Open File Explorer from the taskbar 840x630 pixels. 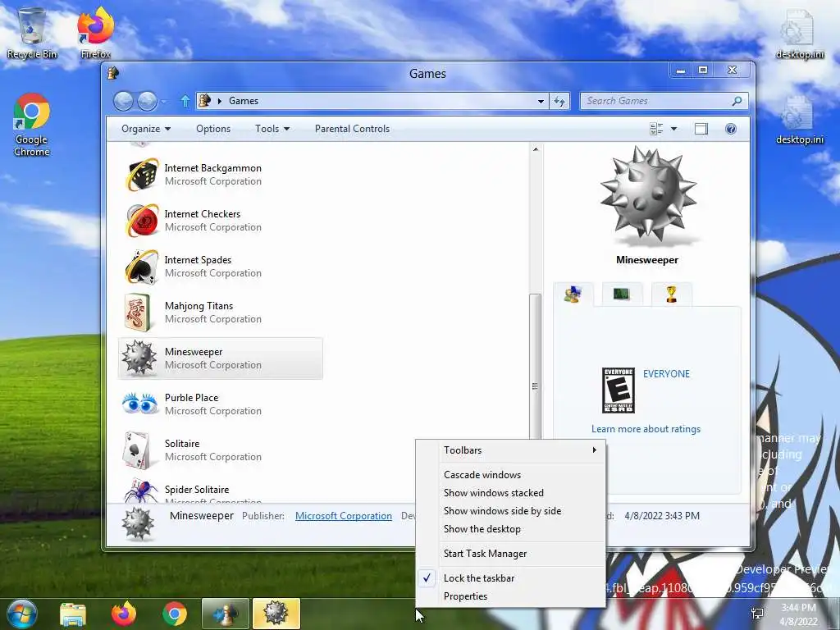73,614
